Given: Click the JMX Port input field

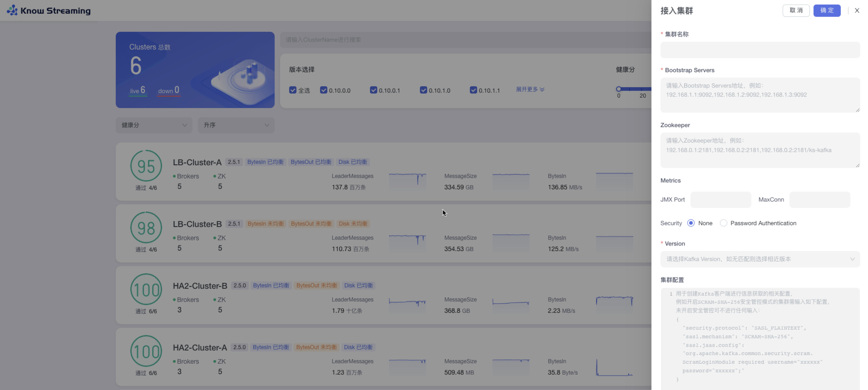Looking at the screenshot, I should click(720, 200).
